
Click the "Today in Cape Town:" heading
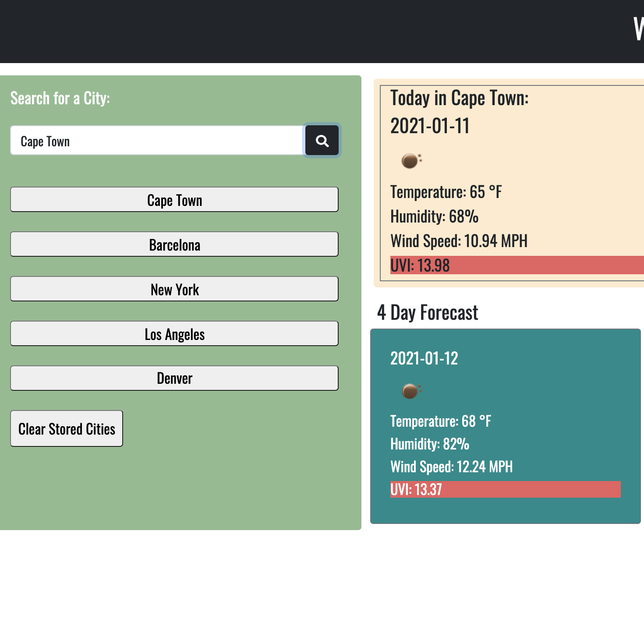(x=459, y=98)
